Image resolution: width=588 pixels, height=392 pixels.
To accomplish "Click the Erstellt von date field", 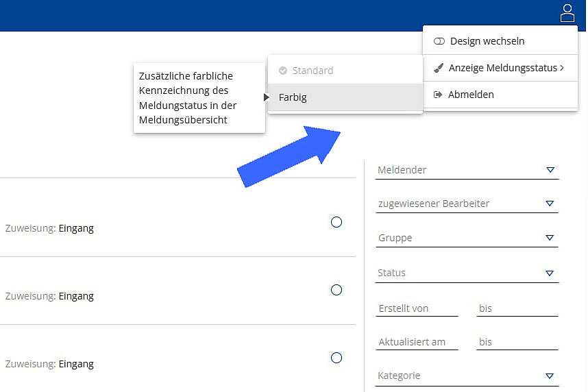I will click(x=417, y=308).
